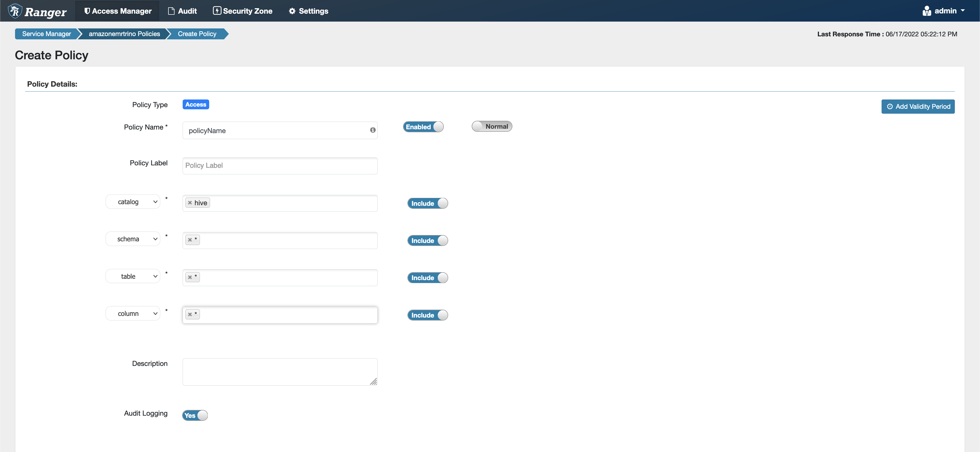Click the Ranger logo icon
The image size is (980, 452).
(13, 11)
